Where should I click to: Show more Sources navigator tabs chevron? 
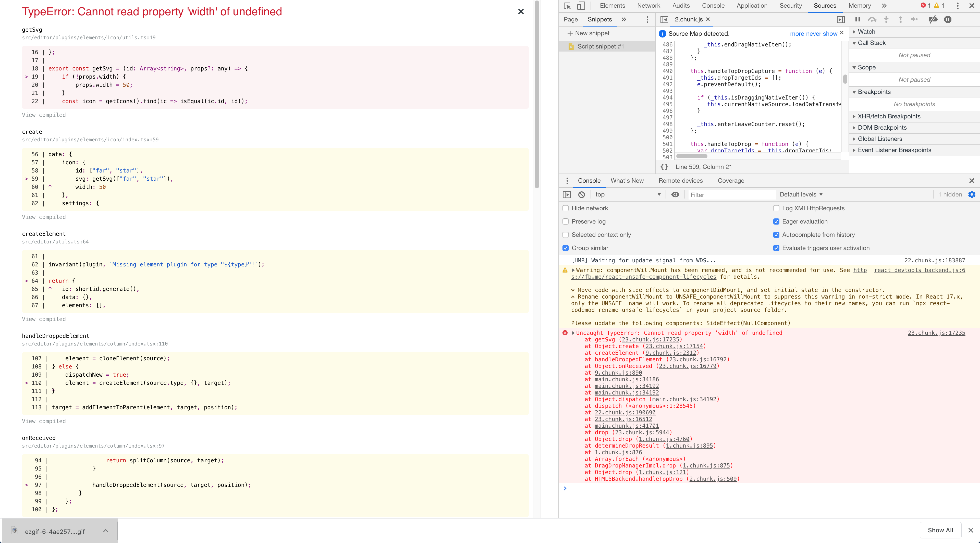point(624,19)
